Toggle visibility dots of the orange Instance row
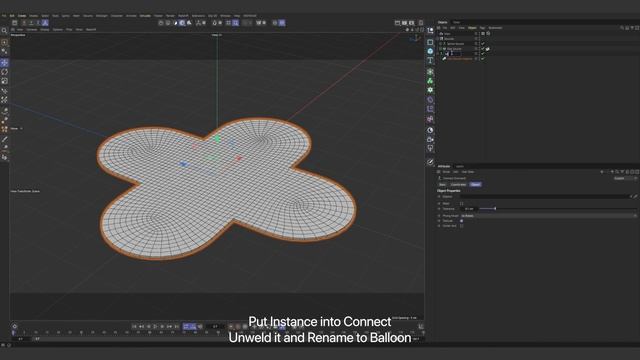640x360 pixels. [476, 59]
